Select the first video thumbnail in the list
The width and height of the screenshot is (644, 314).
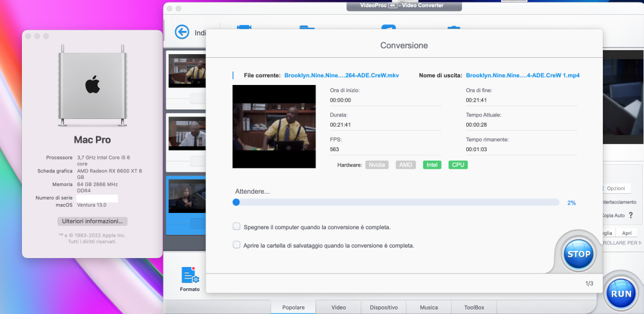point(187,71)
